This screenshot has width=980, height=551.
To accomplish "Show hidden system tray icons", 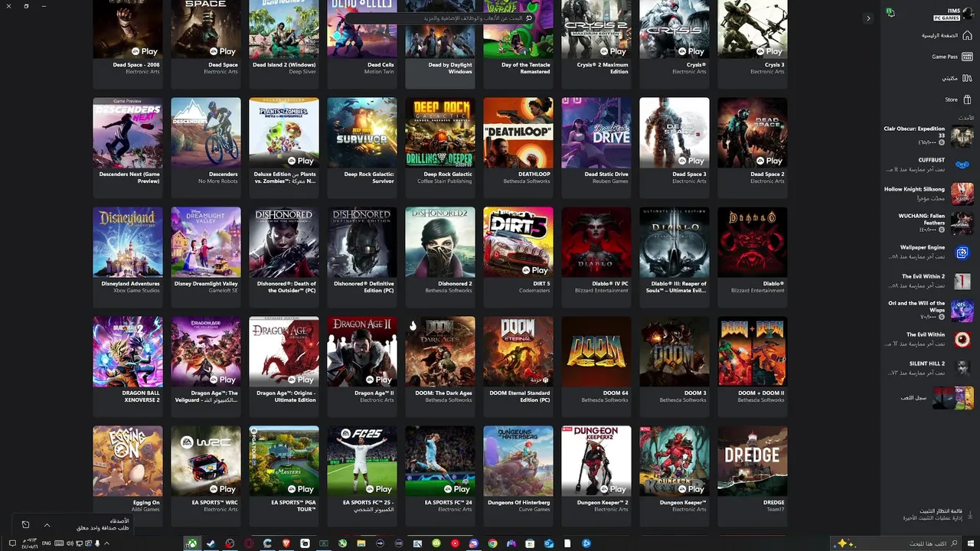I will [106, 543].
